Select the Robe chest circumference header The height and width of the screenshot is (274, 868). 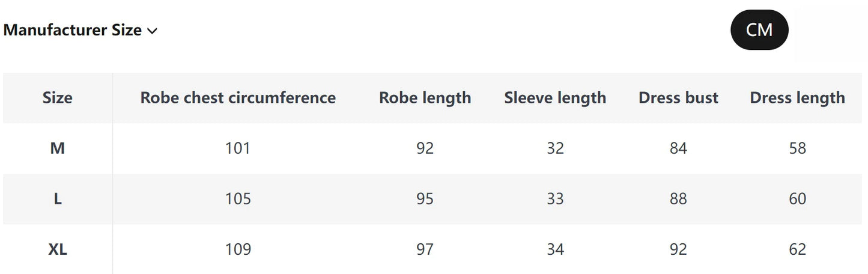tap(238, 98)
